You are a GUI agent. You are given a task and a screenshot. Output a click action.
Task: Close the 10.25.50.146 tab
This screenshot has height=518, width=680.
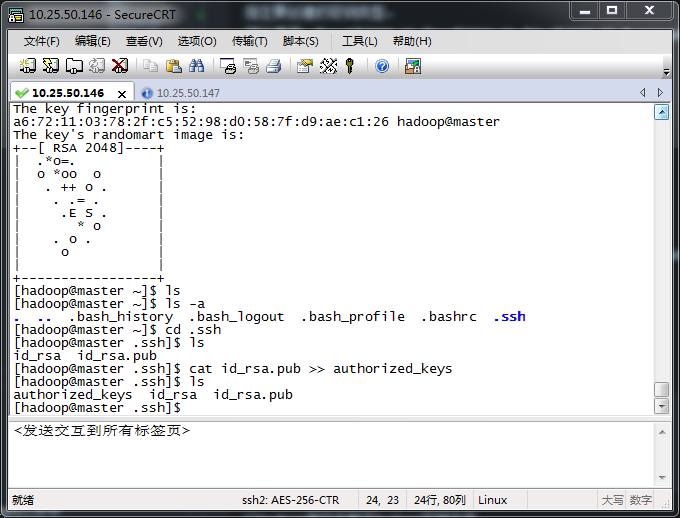122,93
